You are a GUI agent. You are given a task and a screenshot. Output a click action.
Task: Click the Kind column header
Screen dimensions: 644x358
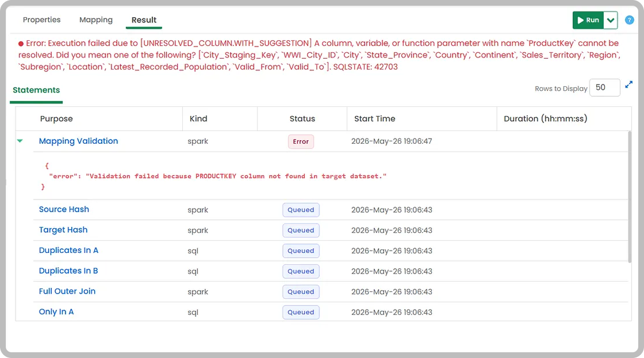(198, 118)
